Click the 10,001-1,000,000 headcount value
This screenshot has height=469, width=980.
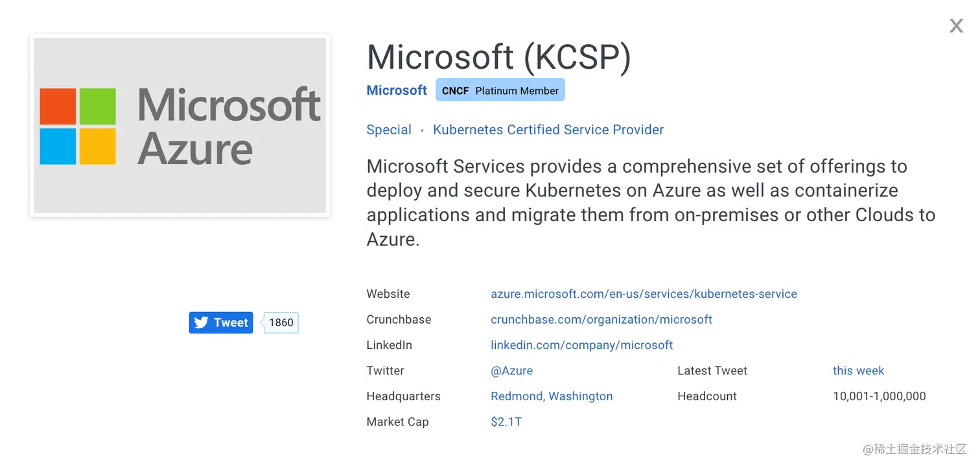[x=879, y=396]
